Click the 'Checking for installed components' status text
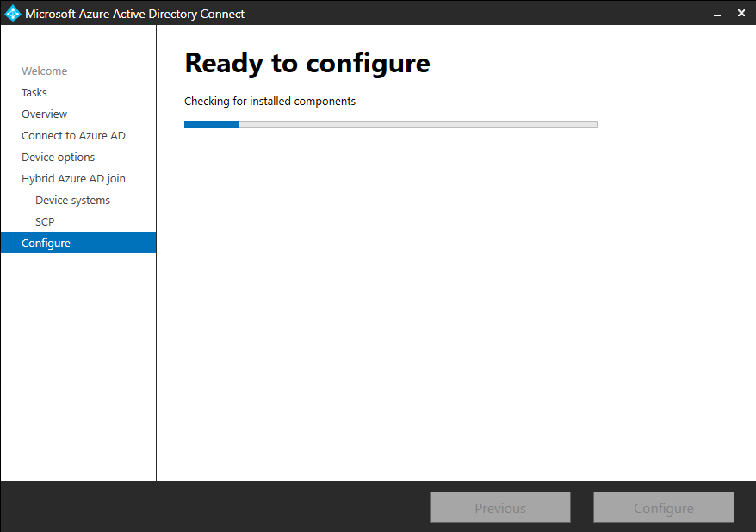This screenshot has height=532, width=756. click(270, 102)
